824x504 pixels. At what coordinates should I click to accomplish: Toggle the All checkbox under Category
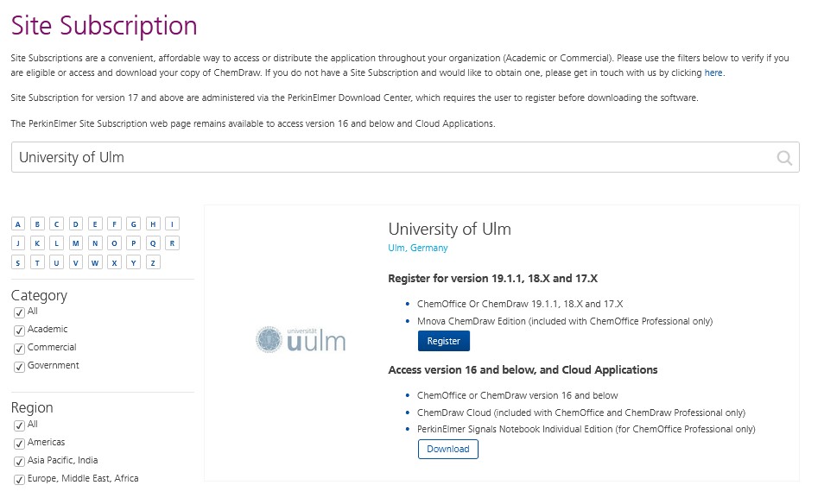coord(20,312)
